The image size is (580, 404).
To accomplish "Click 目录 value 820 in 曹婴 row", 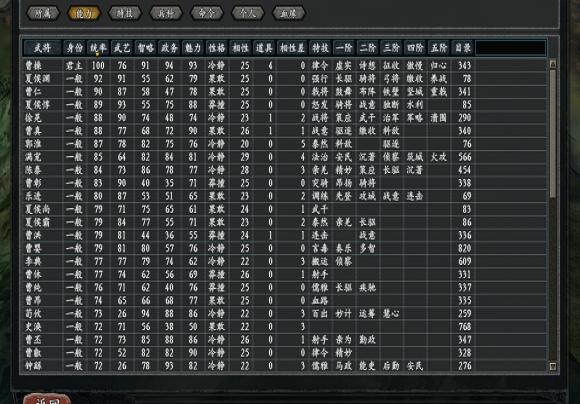I will point(464,248).
